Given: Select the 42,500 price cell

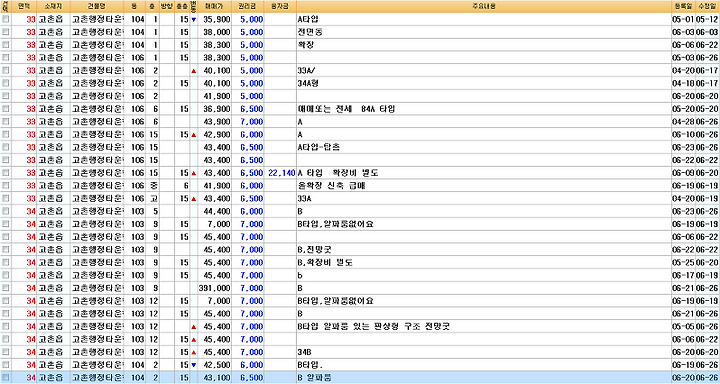Looking at the screenshot, I should click(214, 365).
